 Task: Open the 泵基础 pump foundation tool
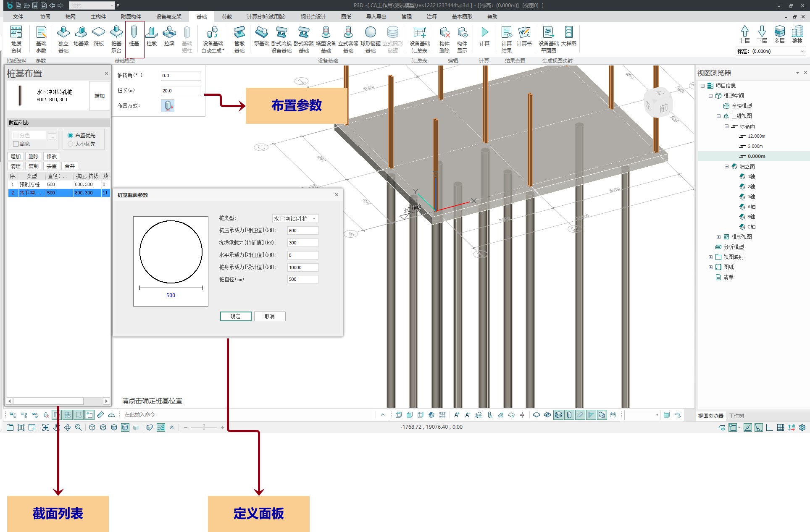pos(261,35)
